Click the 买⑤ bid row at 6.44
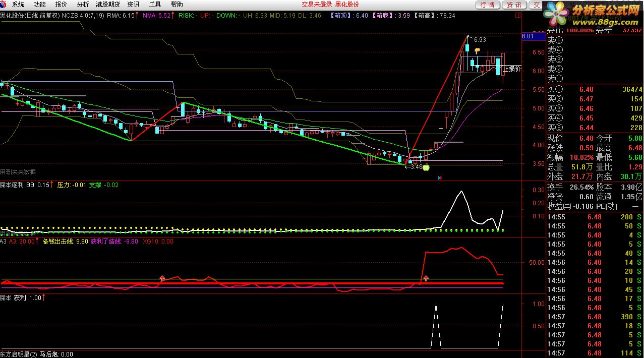Viewport: 644px width, 358px height. point(595,128)
